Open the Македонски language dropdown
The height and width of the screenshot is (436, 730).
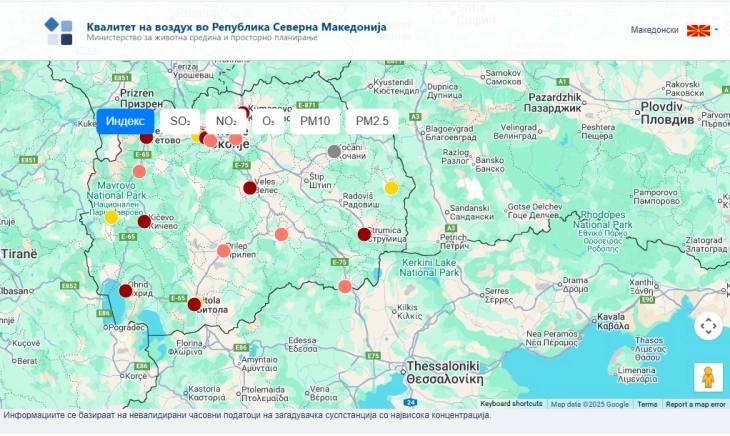point(655,30)
